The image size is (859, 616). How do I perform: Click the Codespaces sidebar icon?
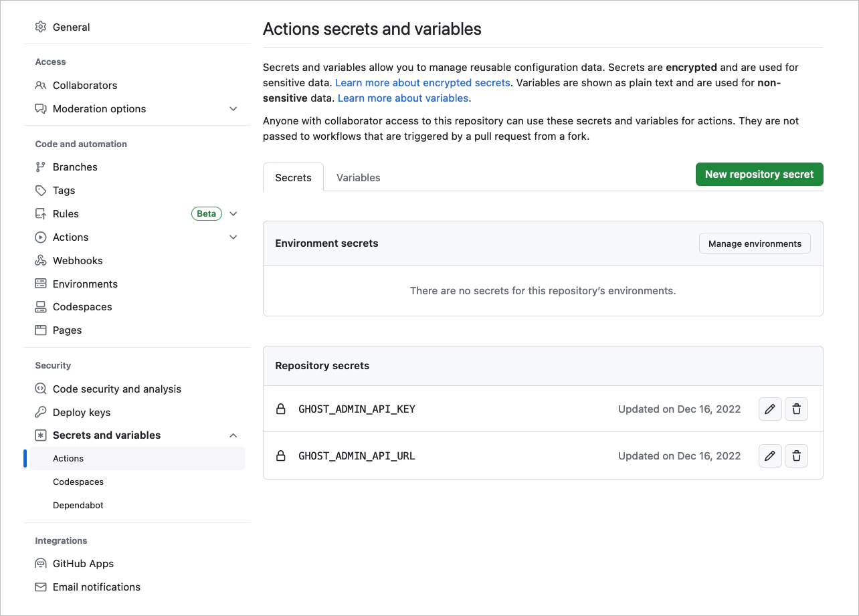[41, 307]
